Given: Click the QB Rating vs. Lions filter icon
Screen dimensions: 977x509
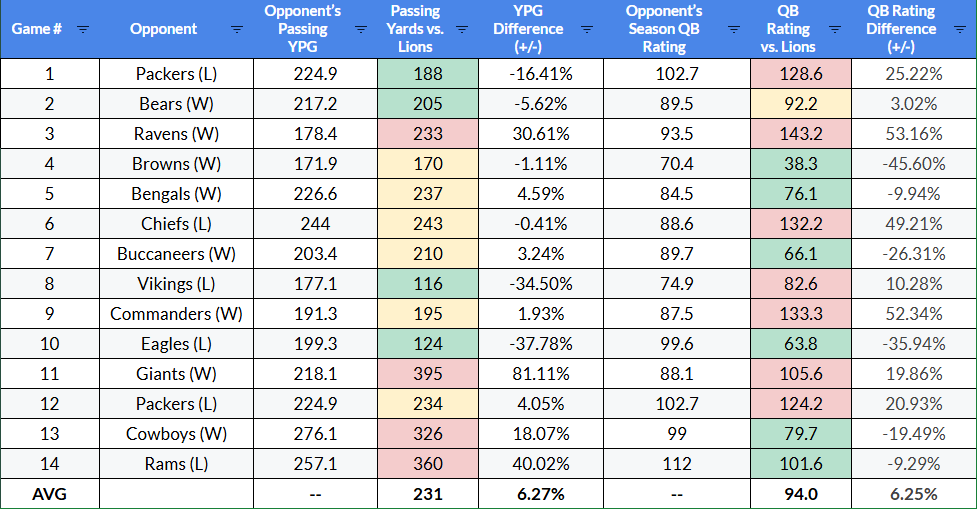Looking at the screenshot, I should click(838, 29).
